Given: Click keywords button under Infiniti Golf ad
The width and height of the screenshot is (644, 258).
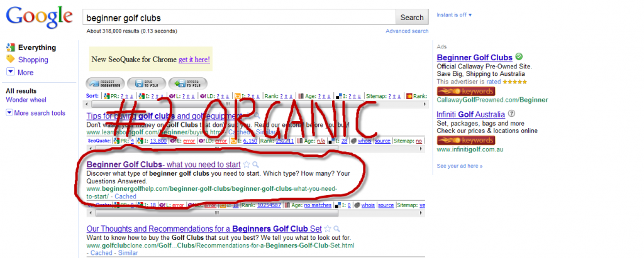Looking at the screenshot, I should [466, 140].
